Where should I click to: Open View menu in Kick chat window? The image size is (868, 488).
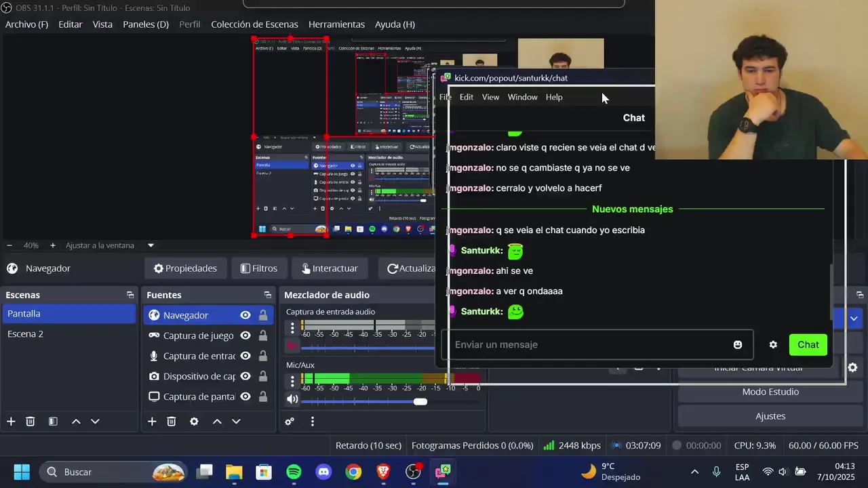pyautogui.click(x=490, y=97)
